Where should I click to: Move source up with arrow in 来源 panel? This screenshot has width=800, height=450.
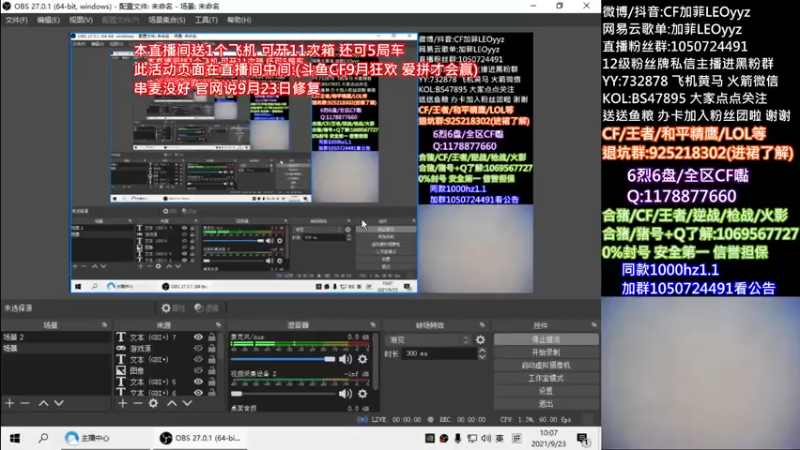(x=172, y=403)
